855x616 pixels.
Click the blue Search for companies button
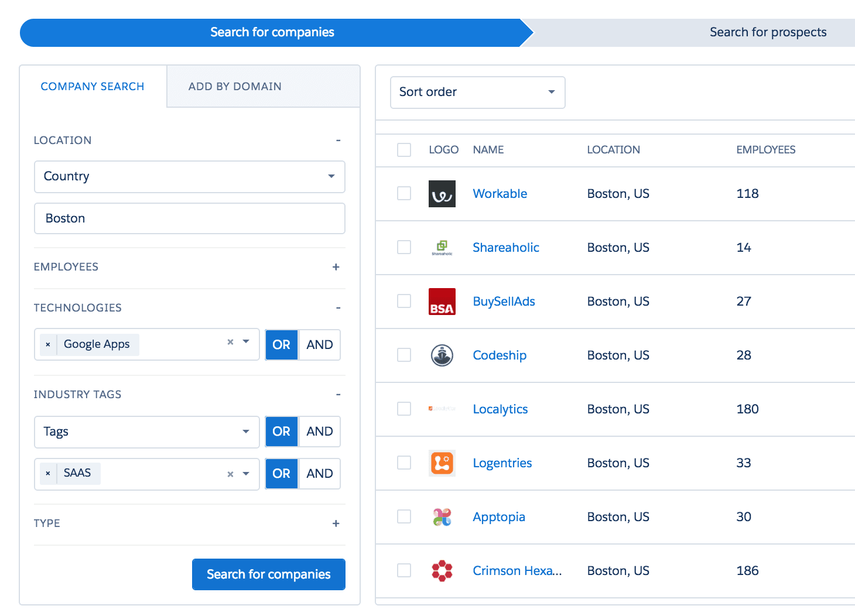[x=269, y=574]
